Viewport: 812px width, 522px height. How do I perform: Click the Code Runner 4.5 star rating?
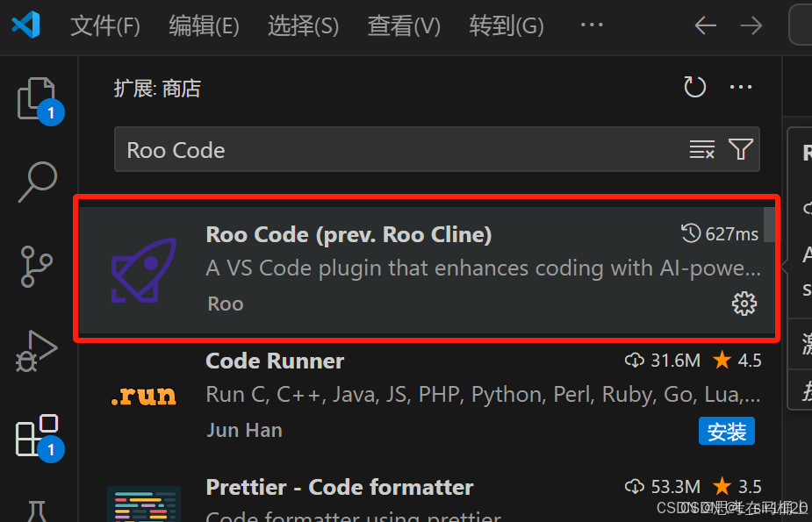click(x=737, y=360)
